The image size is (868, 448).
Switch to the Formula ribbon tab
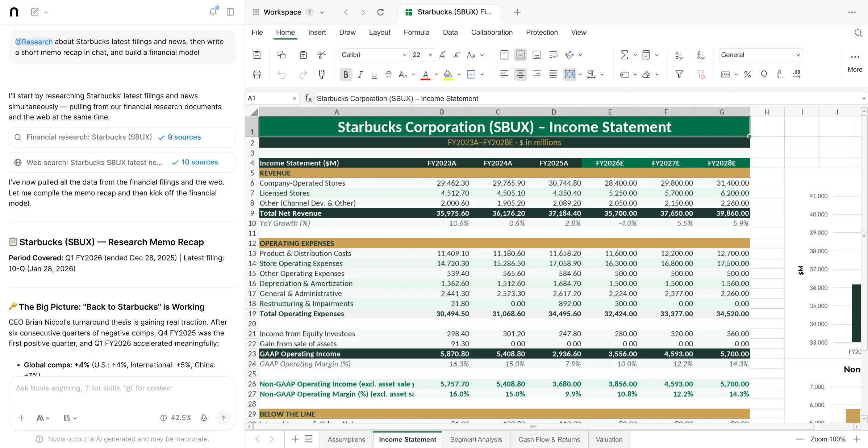417,32
